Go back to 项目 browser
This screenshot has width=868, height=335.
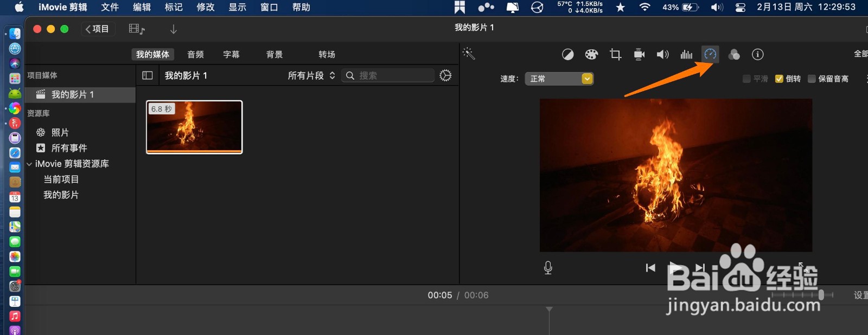click(98, 29)
